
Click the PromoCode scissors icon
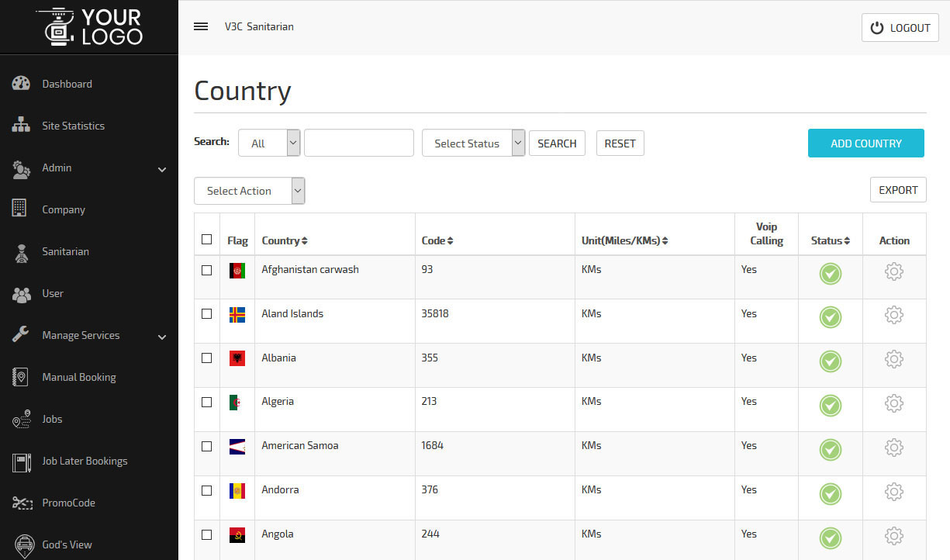[x=21, y=503]
